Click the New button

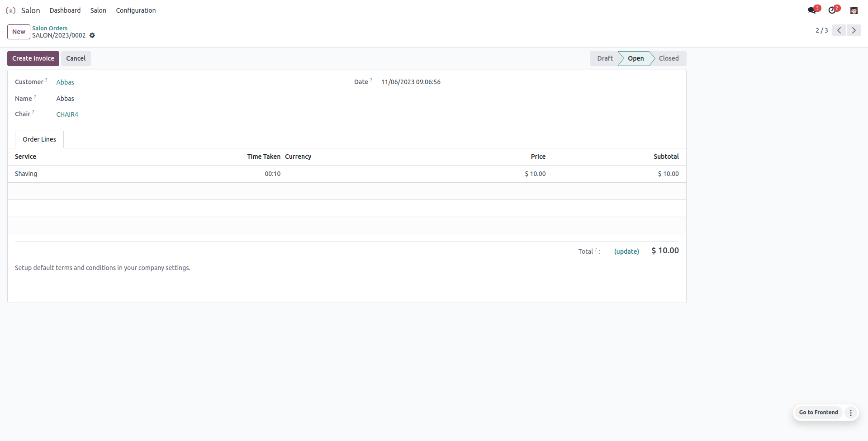pyautogui.click(x=19, y=32)
